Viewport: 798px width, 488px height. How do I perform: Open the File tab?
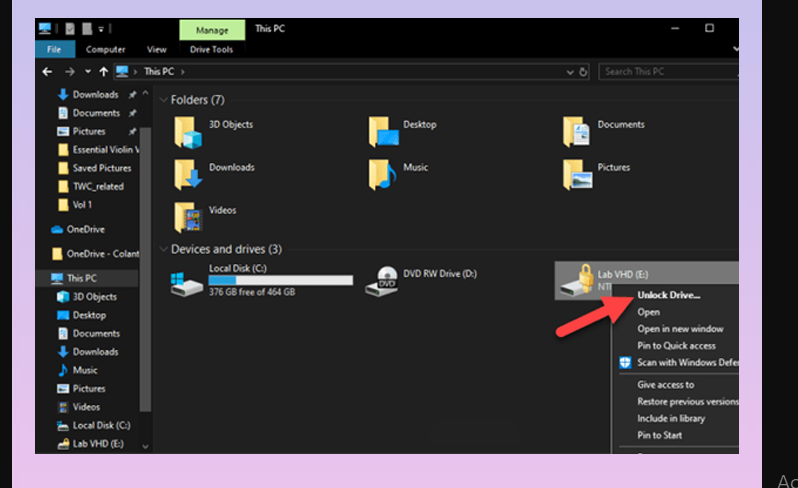[x=54, y=49]
